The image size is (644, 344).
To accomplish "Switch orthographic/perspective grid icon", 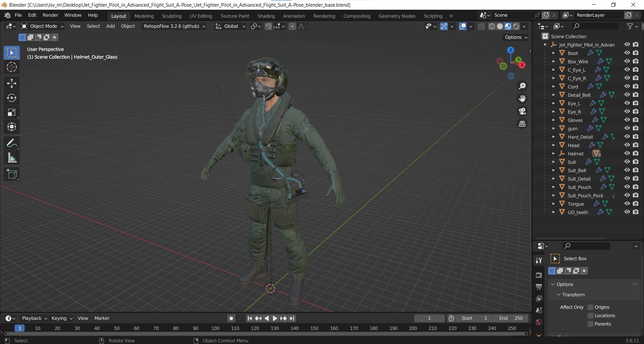I will click(x=522, y=124).
